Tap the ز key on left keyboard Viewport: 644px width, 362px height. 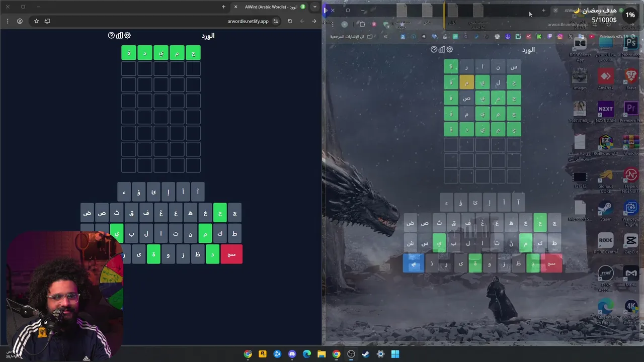click(x=183, y=254)
